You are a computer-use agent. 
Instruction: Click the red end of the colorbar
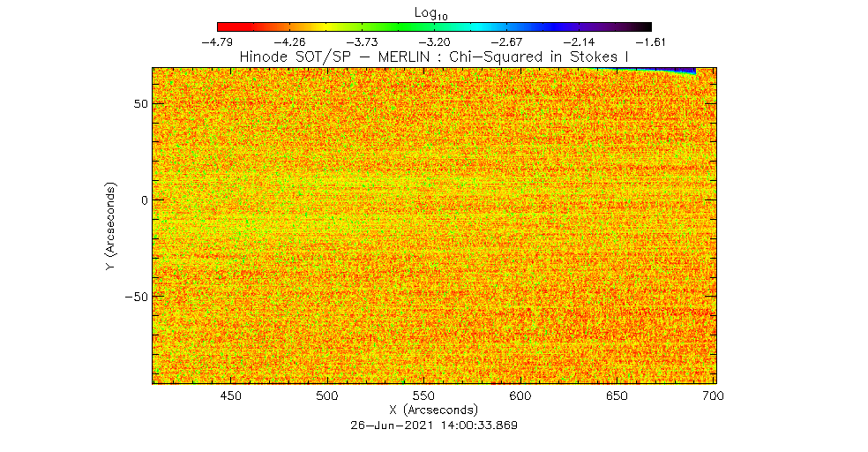226,26
